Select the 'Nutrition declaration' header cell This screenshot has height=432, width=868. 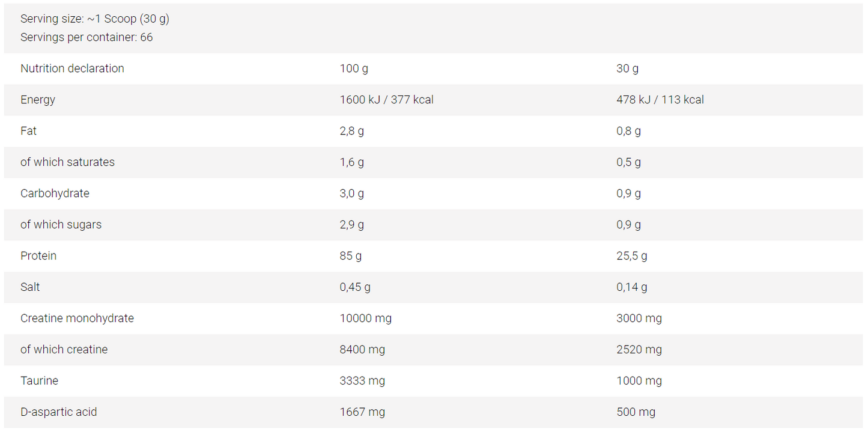(72, 68)
